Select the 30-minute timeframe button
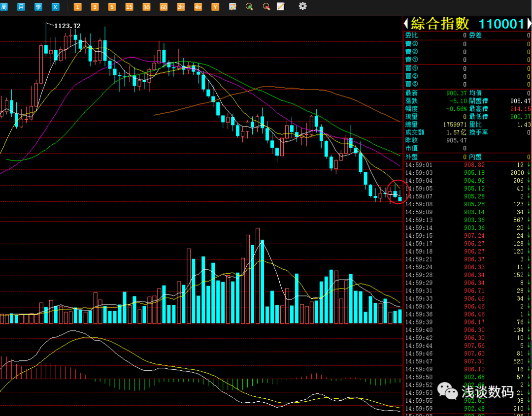532x416 pixels. pyautogui.click(x=146, y=7)
